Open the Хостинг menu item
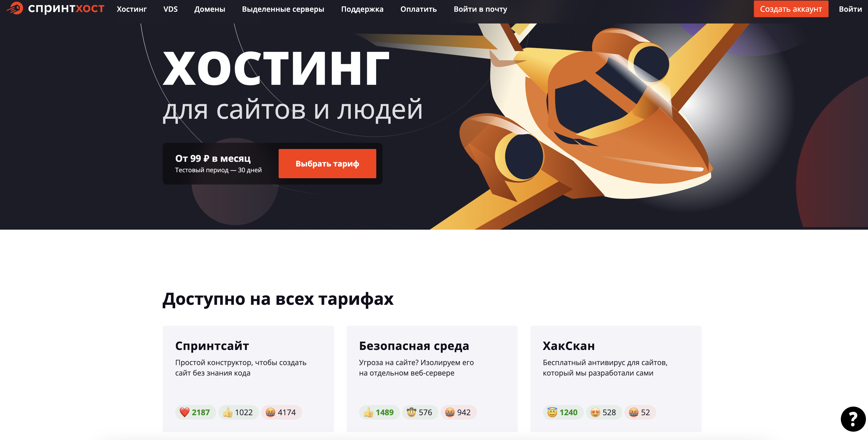The width and height of the screenshot is (868, 440). [x=132, y=9]
